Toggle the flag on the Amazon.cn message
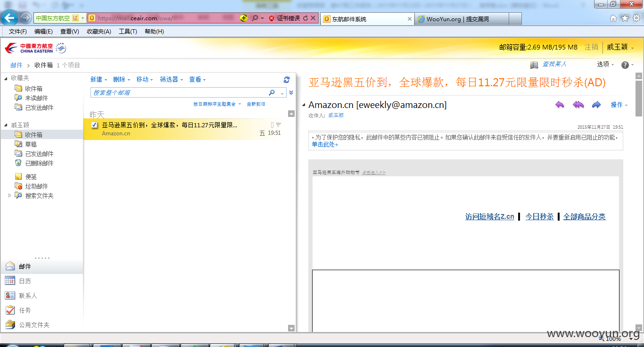The height and width of the screenshot is (347, 644). point(279,125)
